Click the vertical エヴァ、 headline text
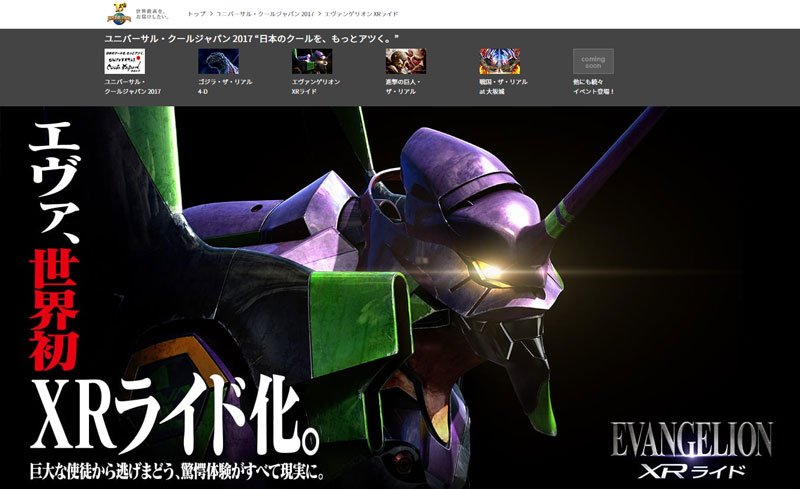The image size is (800, 489). click(x=54, y=185)
